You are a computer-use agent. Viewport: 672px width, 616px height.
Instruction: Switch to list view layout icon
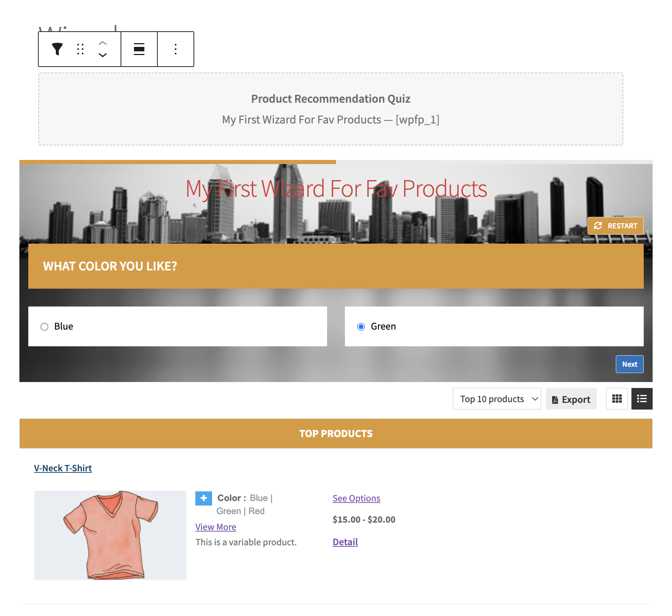[642, 399]
